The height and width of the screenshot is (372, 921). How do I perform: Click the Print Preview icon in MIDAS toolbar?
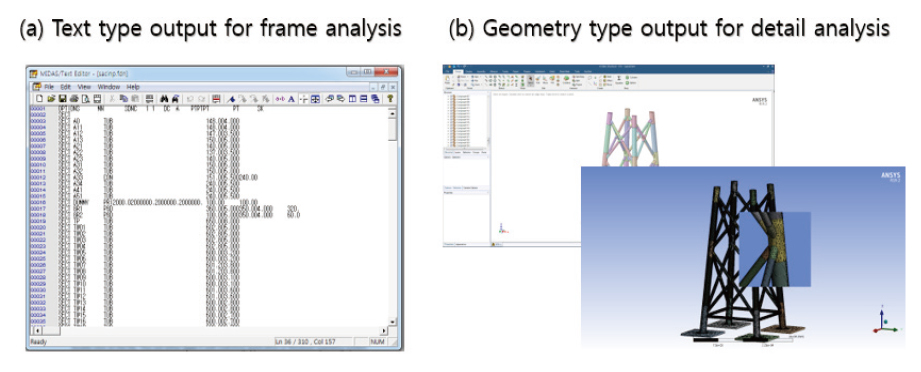tap(86, 99)
